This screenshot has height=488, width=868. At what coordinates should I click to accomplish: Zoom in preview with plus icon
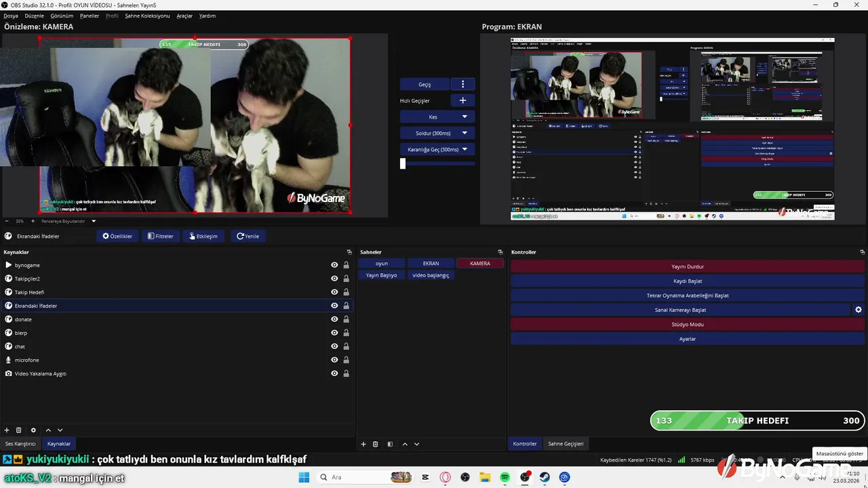[x=33, y=221]
